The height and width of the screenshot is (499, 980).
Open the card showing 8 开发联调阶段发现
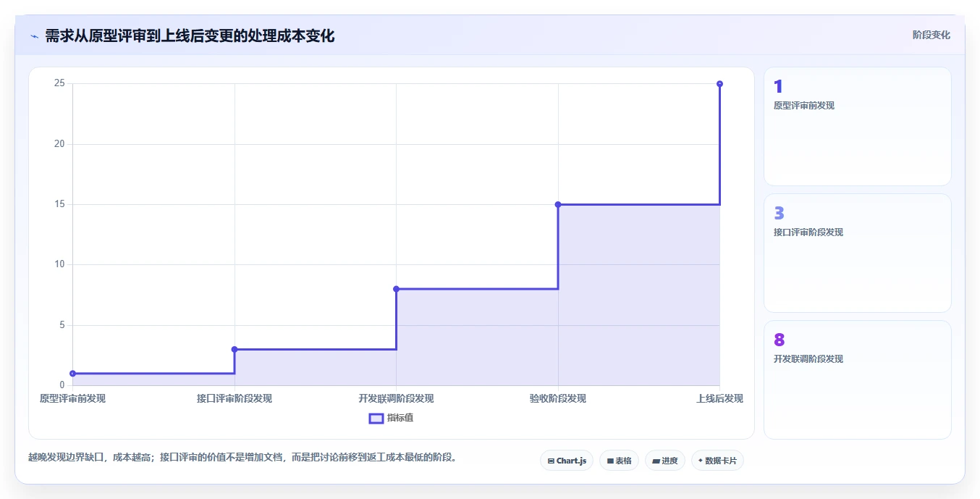pyautogui.click(x=857, y=380)
